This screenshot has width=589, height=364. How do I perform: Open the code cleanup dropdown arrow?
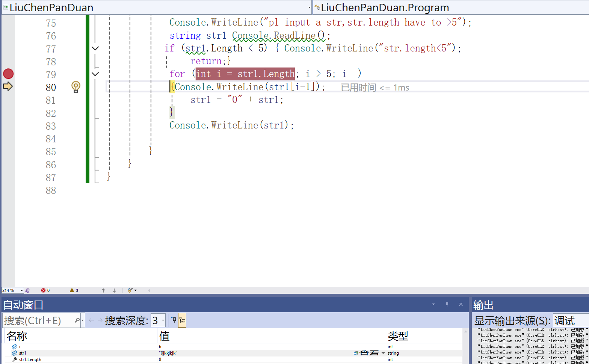pos(136,290)
